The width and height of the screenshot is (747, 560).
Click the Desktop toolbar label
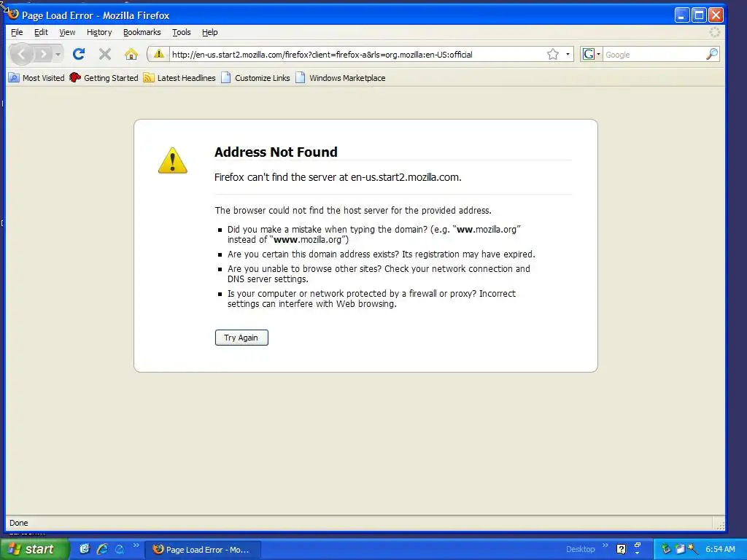pos(580,549)
